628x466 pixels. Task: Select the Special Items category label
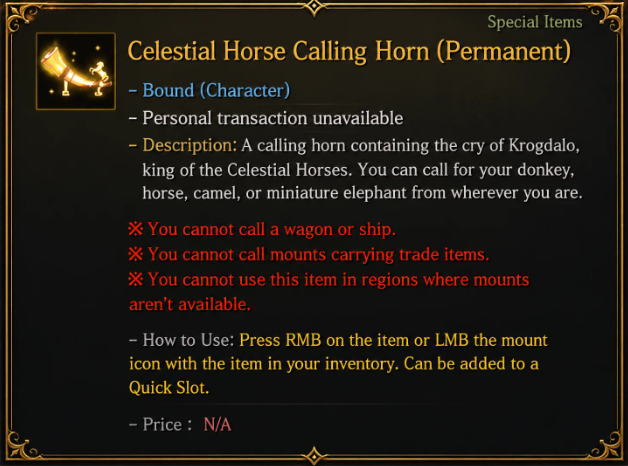[535, 22]
